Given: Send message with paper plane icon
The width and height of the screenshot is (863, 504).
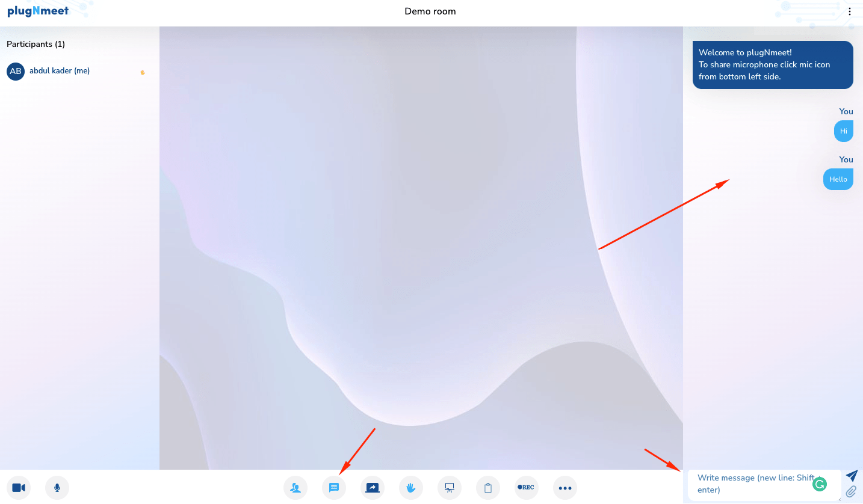Looking at the screenshot, I should pyautogui.click(x=852, y=476).
